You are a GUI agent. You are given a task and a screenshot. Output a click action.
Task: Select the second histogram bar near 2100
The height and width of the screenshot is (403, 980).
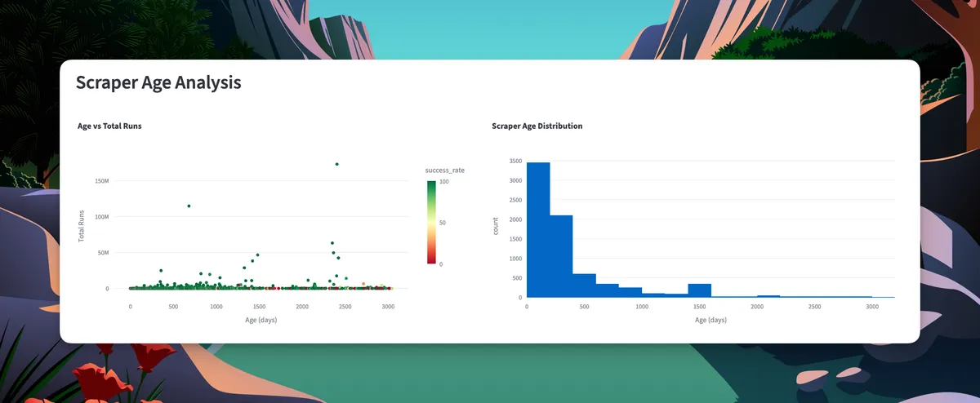(561, 256)
